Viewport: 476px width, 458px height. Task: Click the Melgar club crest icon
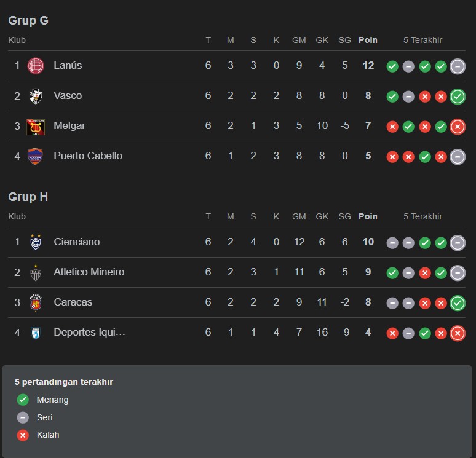(36, 126)
